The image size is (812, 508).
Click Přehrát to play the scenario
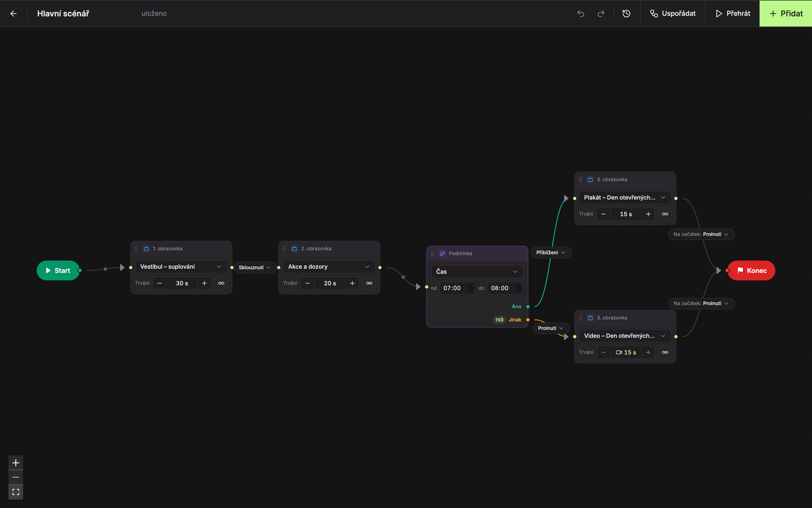click(732, 14)
